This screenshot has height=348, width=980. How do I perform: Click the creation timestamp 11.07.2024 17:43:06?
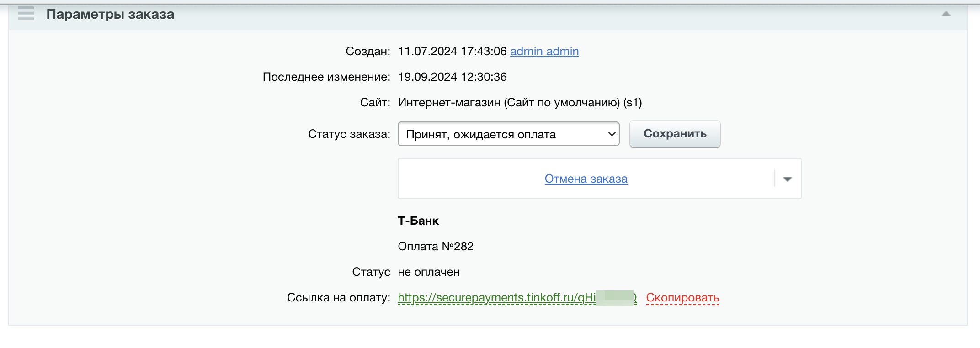(452, 52)
